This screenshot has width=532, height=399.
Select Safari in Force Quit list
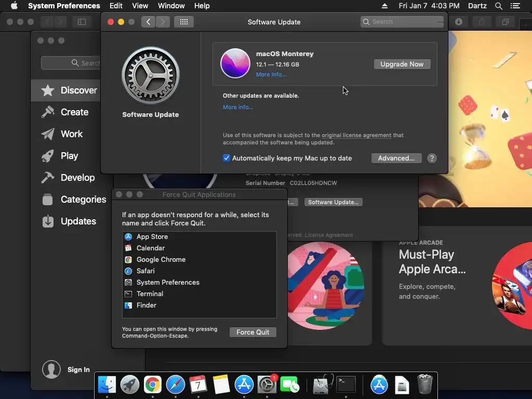pos(199,271)
